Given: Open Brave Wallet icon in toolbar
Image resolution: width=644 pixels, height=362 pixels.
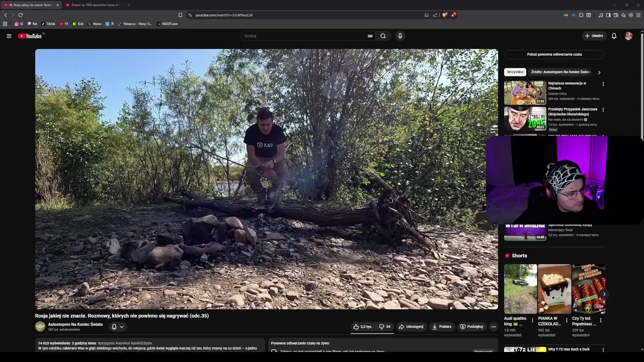Looking at the screenshot, I should 616,15.
